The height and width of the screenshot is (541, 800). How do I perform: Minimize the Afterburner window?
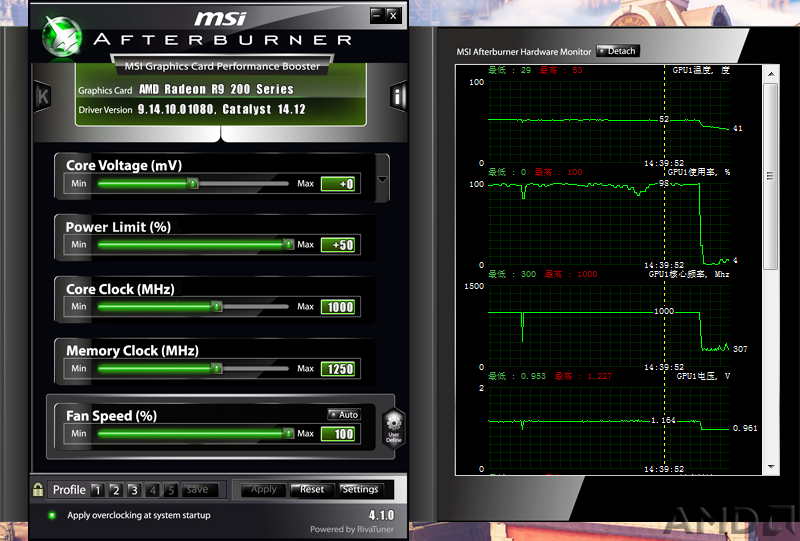click(377, 15)
